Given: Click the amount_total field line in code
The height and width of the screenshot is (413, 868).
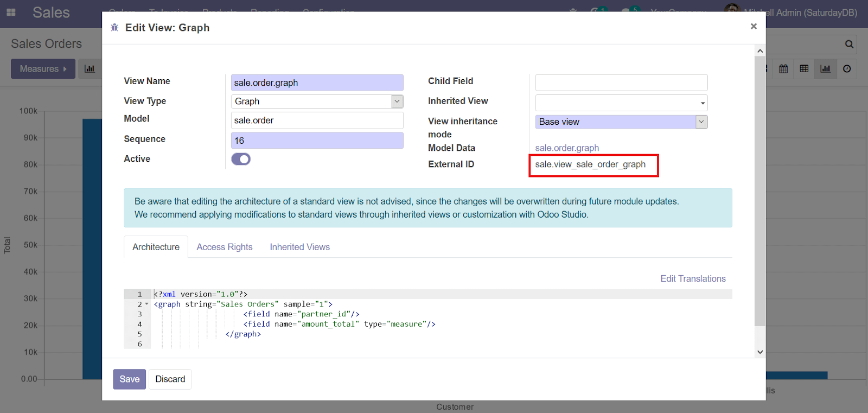Looking at the screenshot, I should coord(339,324).
